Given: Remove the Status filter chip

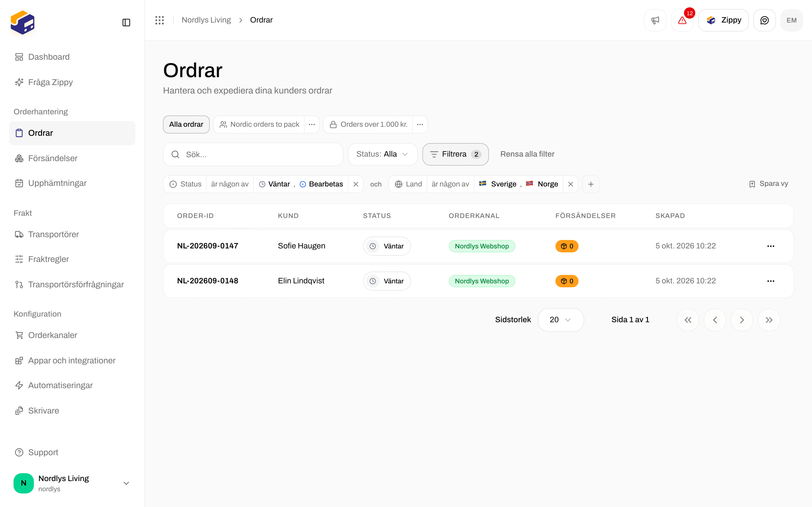Looking at the screenshot, I should tap(356, 184).
